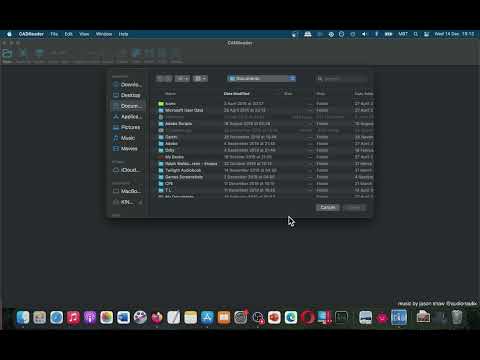Go forward in the file dialog
This screenshot has height=360, width=480.
pyautogui.click(x=168, y=78)
